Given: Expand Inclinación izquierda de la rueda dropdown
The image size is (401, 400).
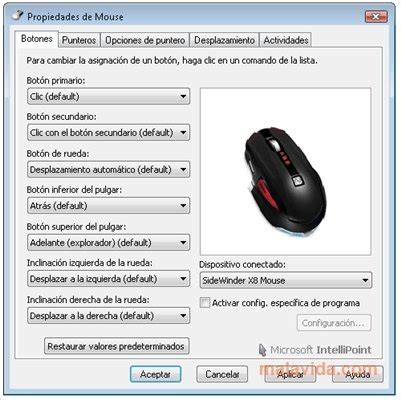Looking at the screenshot, I should 109,279.
